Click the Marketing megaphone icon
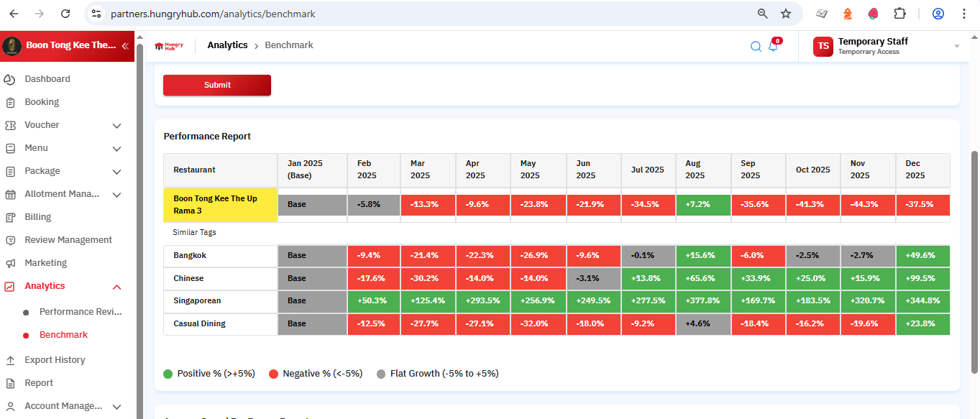980x419 pixels. click(x=10, y=263)
